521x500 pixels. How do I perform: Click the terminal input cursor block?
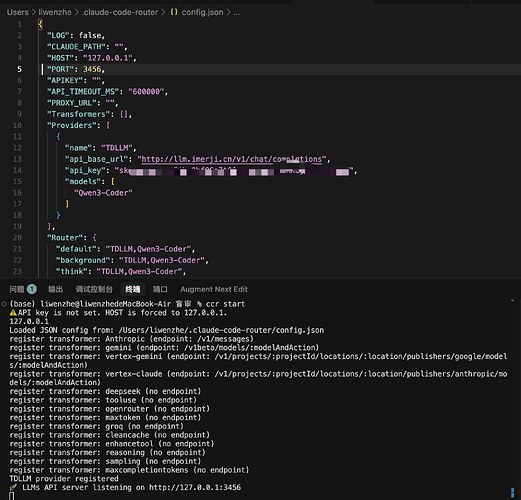point(12,496)
